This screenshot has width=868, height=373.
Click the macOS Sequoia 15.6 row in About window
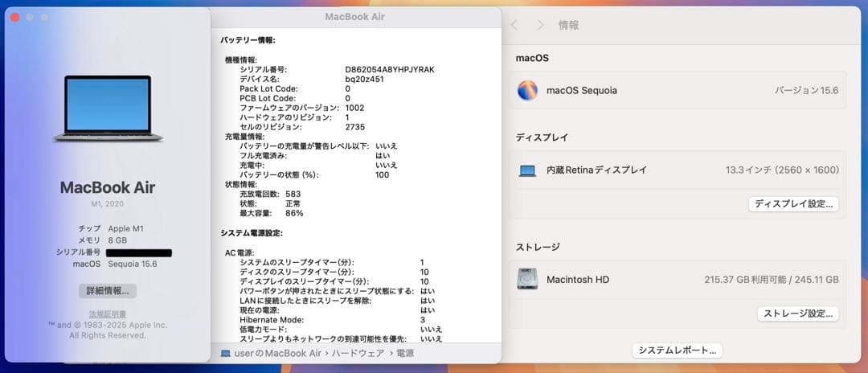tap(115, 264)
